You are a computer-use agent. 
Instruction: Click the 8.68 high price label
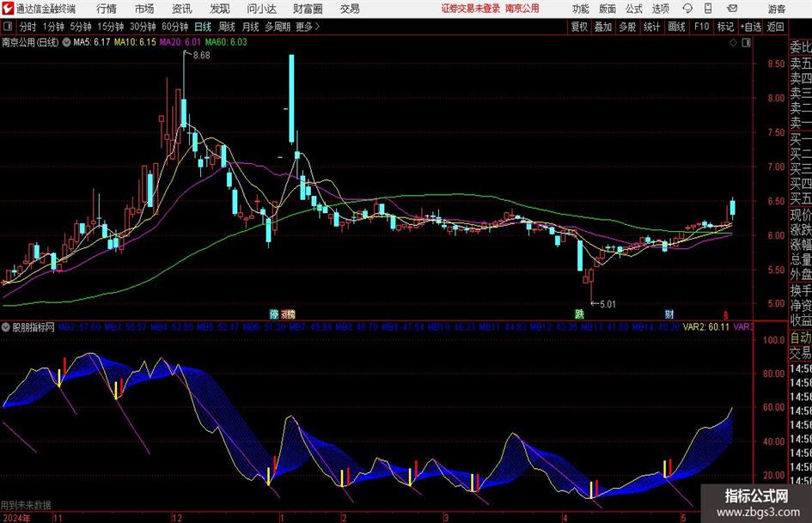click(201, 56)
